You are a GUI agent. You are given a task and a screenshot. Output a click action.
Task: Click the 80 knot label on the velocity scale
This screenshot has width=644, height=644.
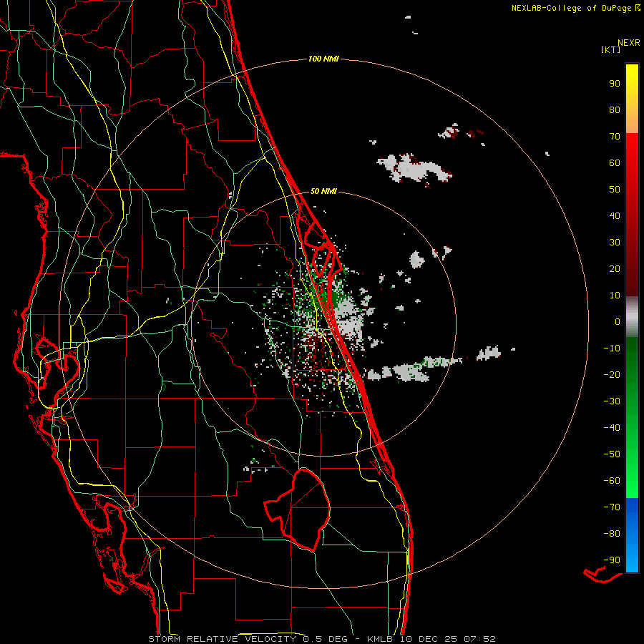pos(615,109)
